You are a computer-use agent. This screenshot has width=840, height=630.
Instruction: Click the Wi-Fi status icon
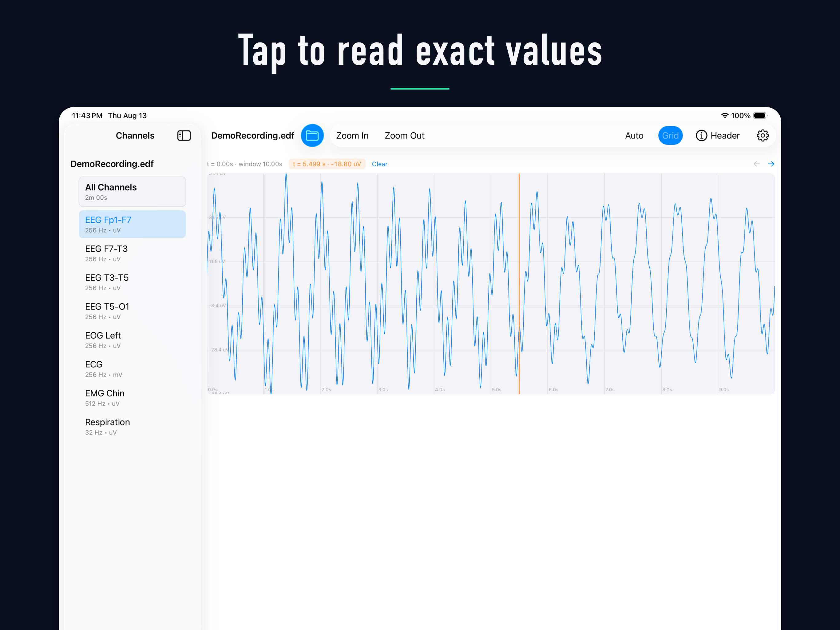[x=725, y=116]
